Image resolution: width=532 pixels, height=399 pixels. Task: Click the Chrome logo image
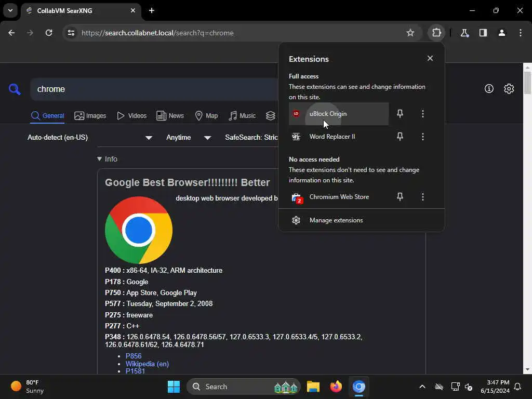click(x=139, y=230)
